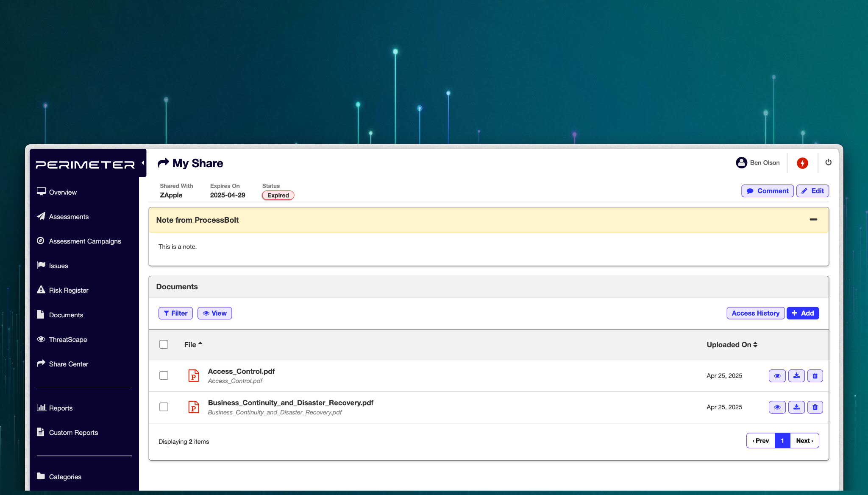Open Share Center in sidebar

point(68,364)
